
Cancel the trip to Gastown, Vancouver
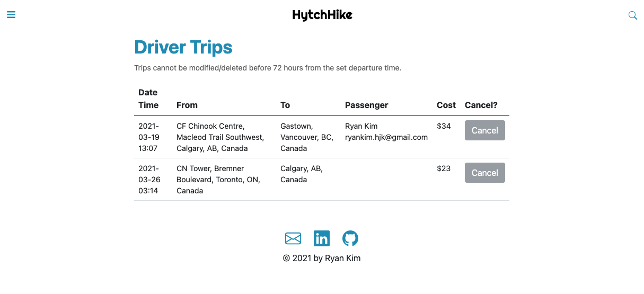(484, 130)
